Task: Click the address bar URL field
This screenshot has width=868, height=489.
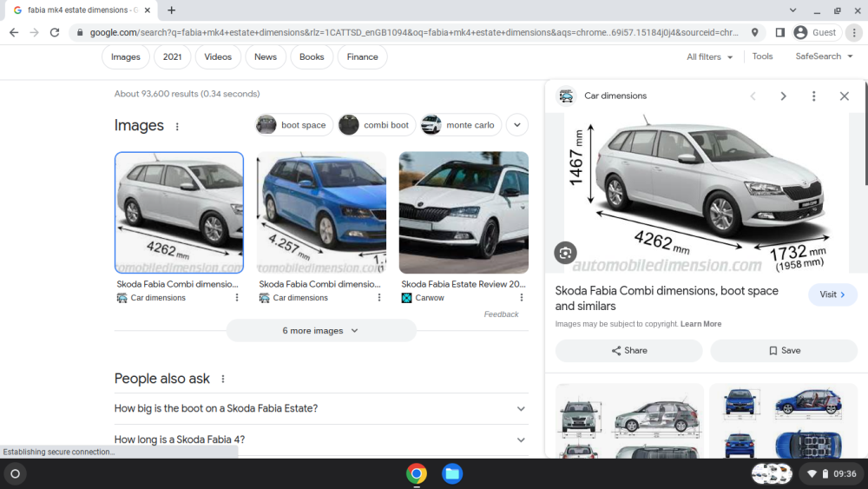Action: 414,33
